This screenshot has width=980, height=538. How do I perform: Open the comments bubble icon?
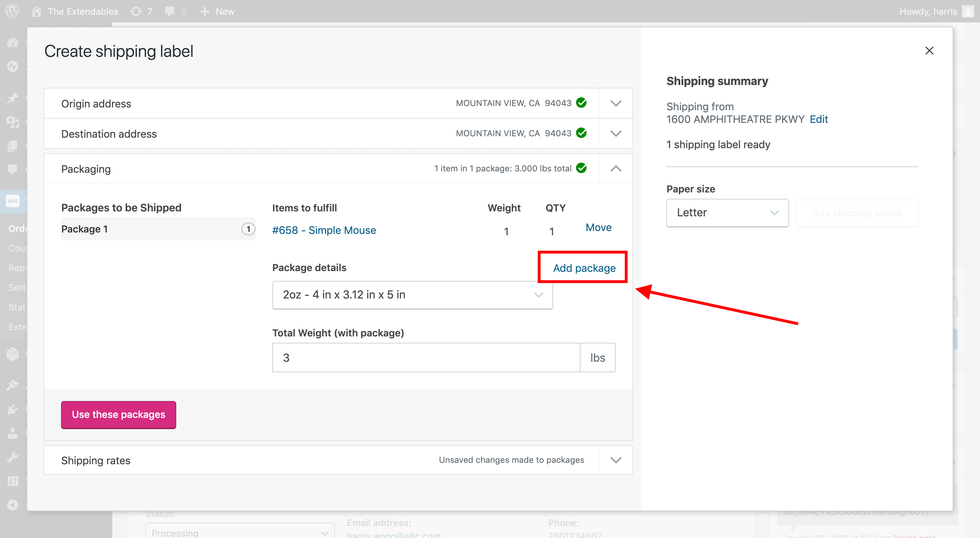[x=170, y=12]
